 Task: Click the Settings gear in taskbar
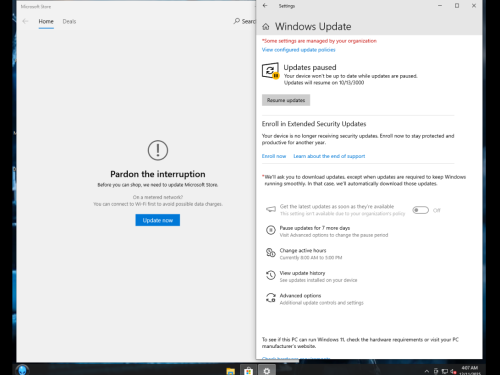[267, 371]
